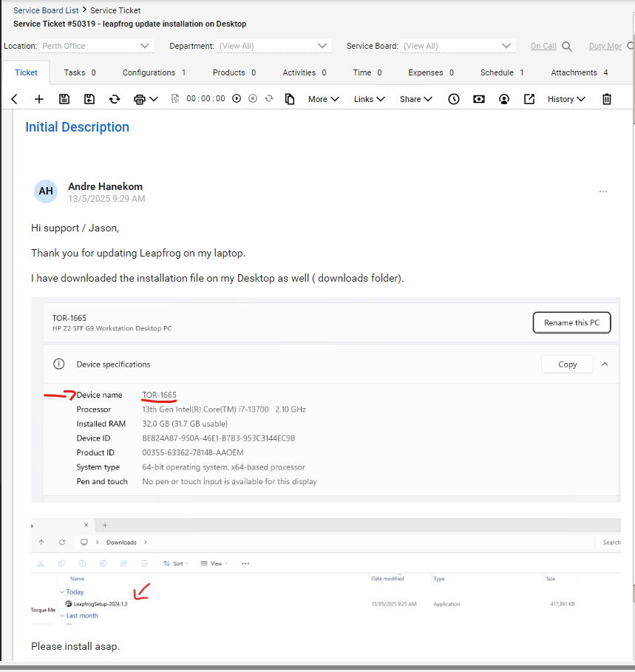This screenshot has height=672, width=635.
Task: Click the View control in the Downloads screenshot
Action: 214,564
